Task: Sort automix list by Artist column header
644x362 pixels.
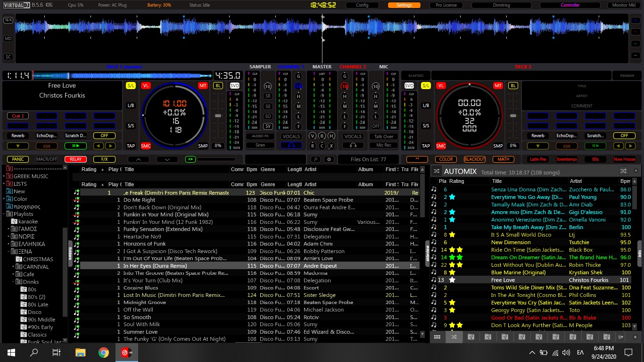Action: point(593,181)
